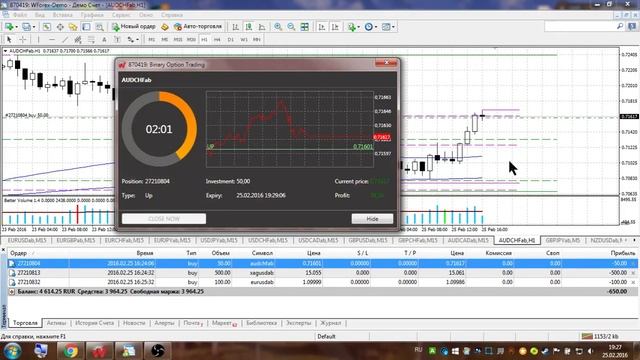Expand the Periods dropdown arrow
The image size is (640, 360).
click(376, 27)
